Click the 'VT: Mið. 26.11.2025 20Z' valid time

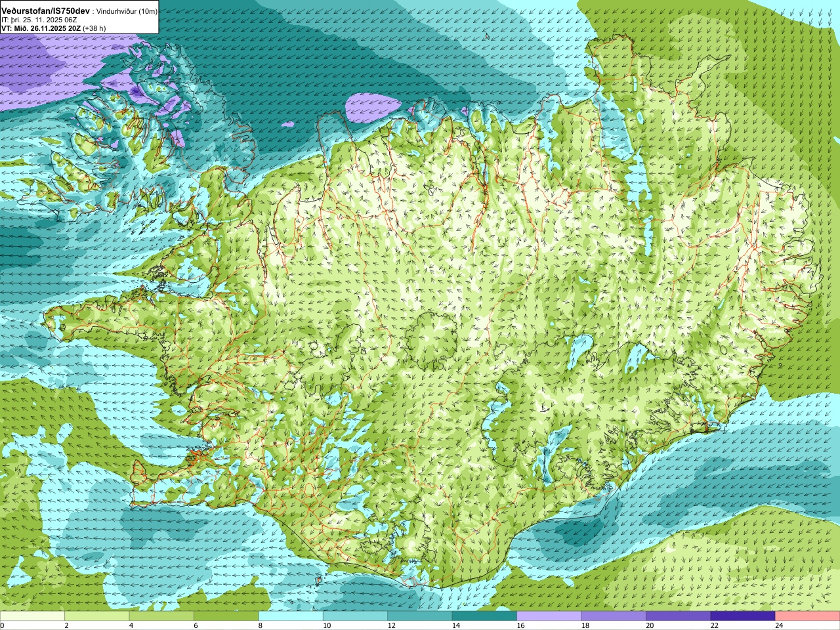[x=41, y=28]
